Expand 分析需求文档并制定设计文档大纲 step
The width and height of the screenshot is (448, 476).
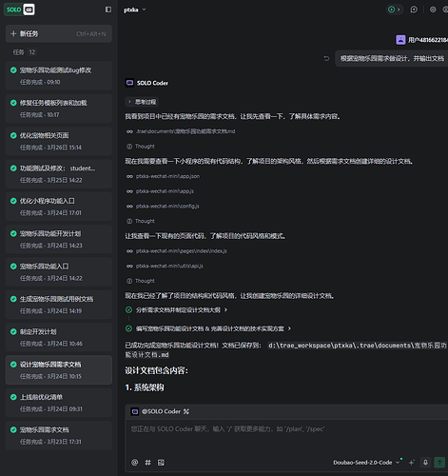(x=177, y=309)
